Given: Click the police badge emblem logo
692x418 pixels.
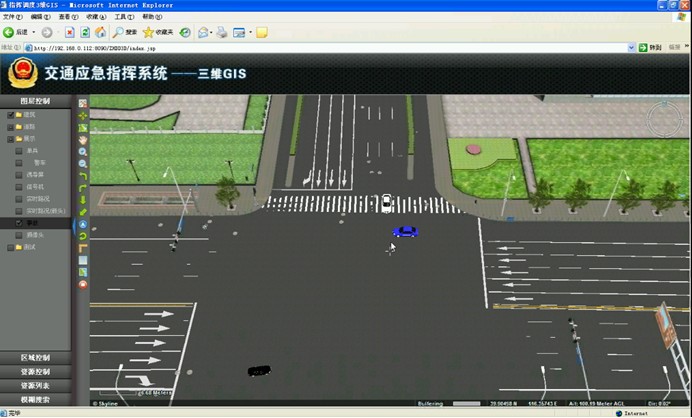Looking at the screenshot, I should [x=23, y=73].
